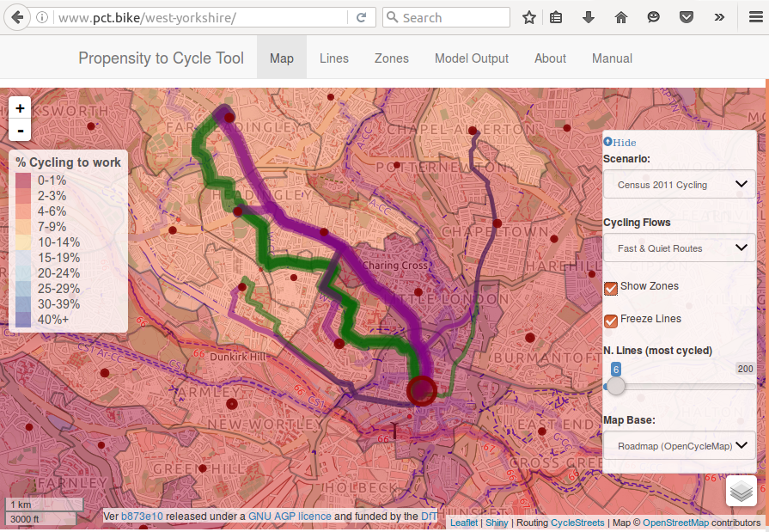Go to the browser home page
The height and width of the screenshot is (532, 769).
tap(621, 17)
